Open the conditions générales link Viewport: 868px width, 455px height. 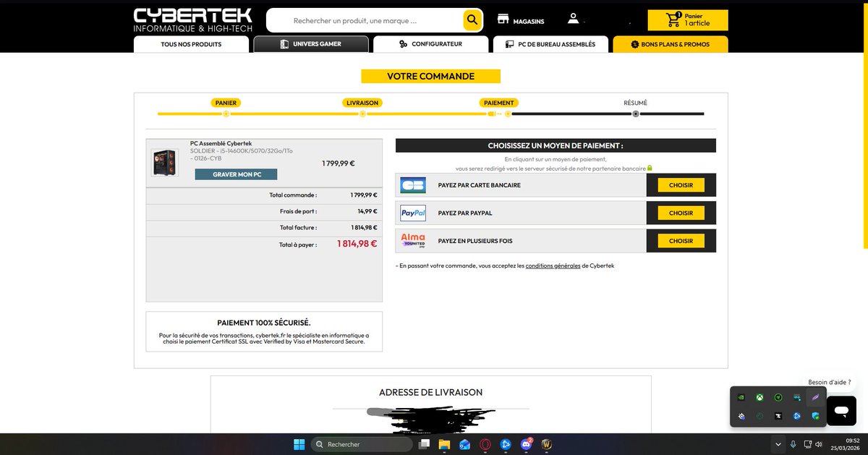tap(553, 265)
